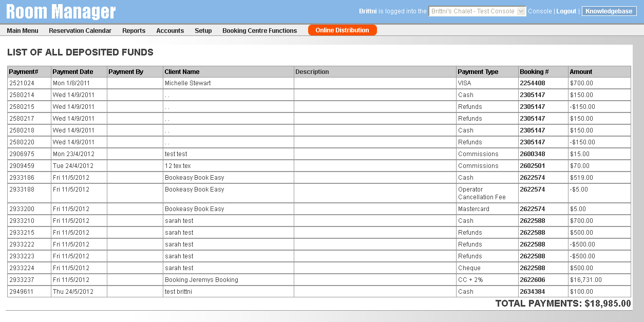Open booking number 2254408

pyautogui.click(x=533, y=83)
